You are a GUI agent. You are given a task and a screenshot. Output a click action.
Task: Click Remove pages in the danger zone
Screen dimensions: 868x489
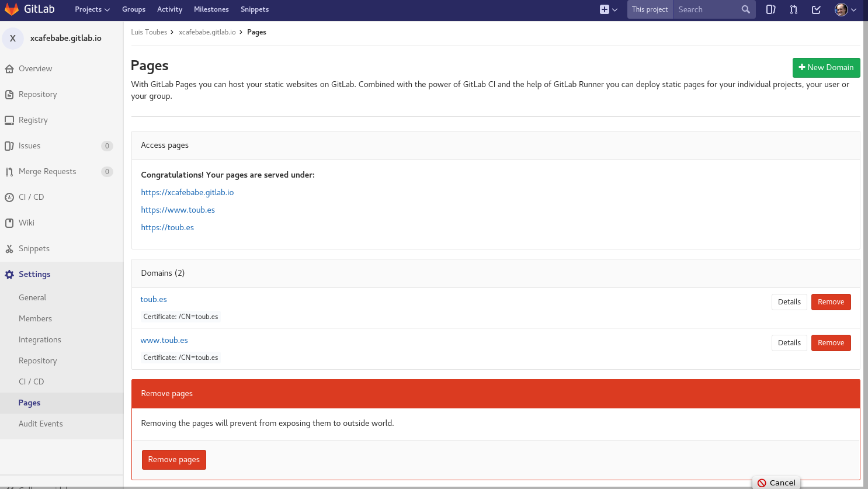[x=173, y=460]
